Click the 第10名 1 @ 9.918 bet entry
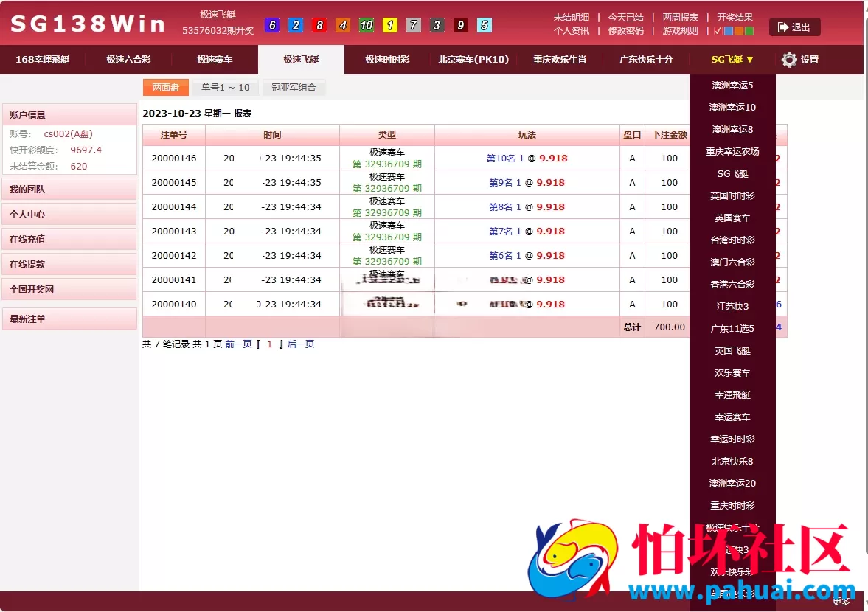The height and width of the screenshot is (612, 868). [x=527, y=159]
